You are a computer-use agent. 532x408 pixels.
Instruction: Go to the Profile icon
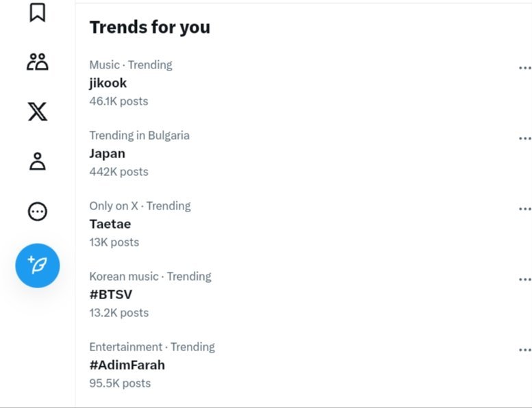click(x=38, y=162)
